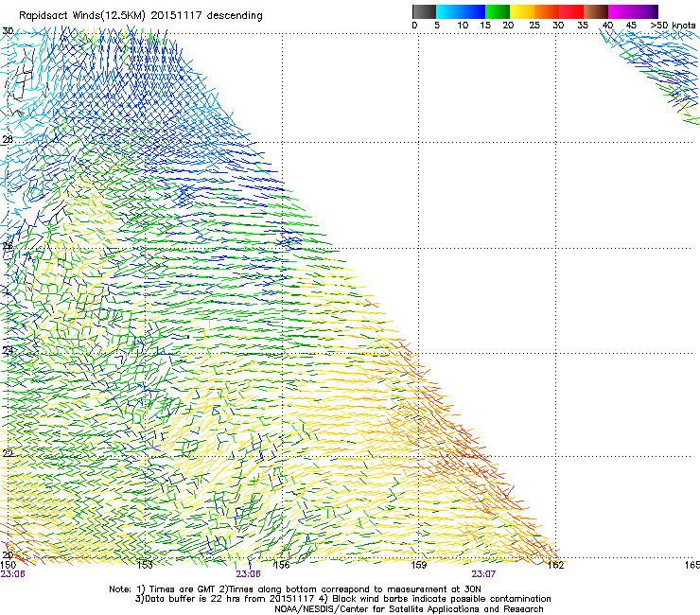Click the longitude label "162"
The height and width of the screenshot is (615, 700).
(x=556, y=565)
